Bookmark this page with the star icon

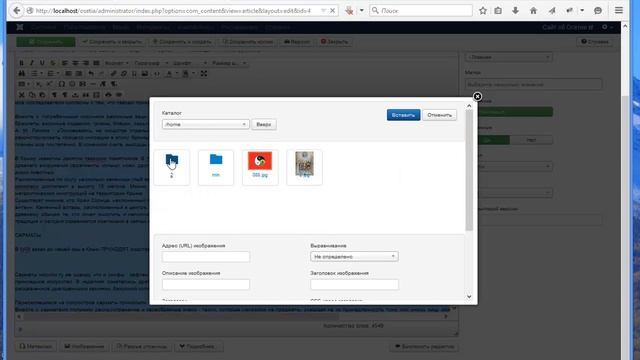[x=483, y=11]
